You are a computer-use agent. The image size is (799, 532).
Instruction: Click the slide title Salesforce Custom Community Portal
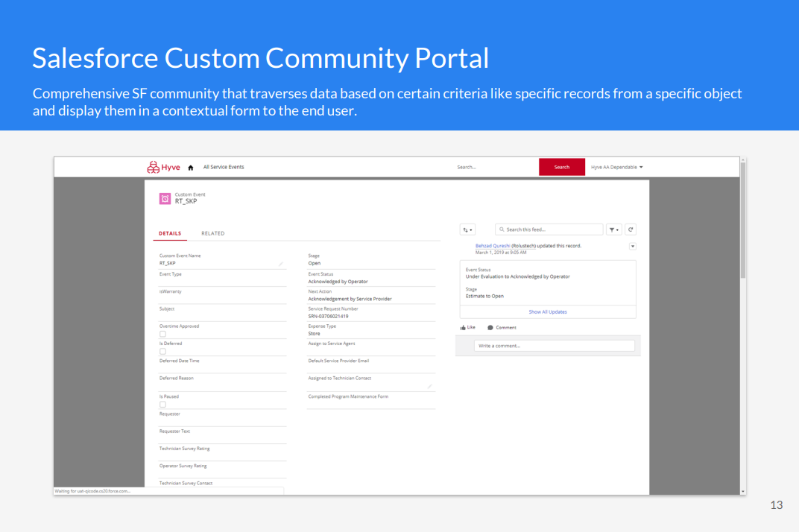(261, 57)
